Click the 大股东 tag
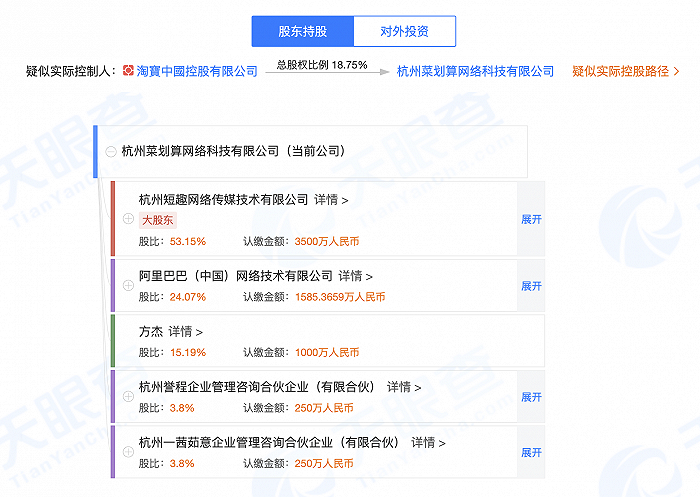This screenshot has height=497, width=700. (158, 220)
